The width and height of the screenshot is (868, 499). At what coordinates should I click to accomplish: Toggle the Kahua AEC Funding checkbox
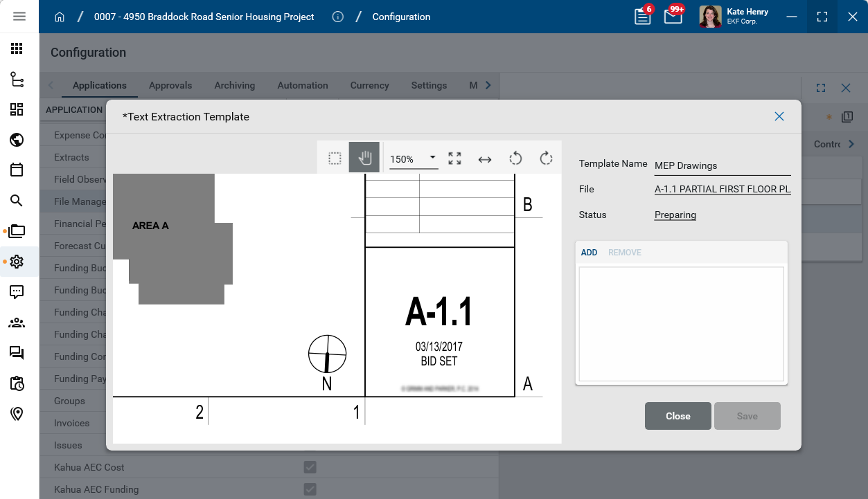coord(310,489)
